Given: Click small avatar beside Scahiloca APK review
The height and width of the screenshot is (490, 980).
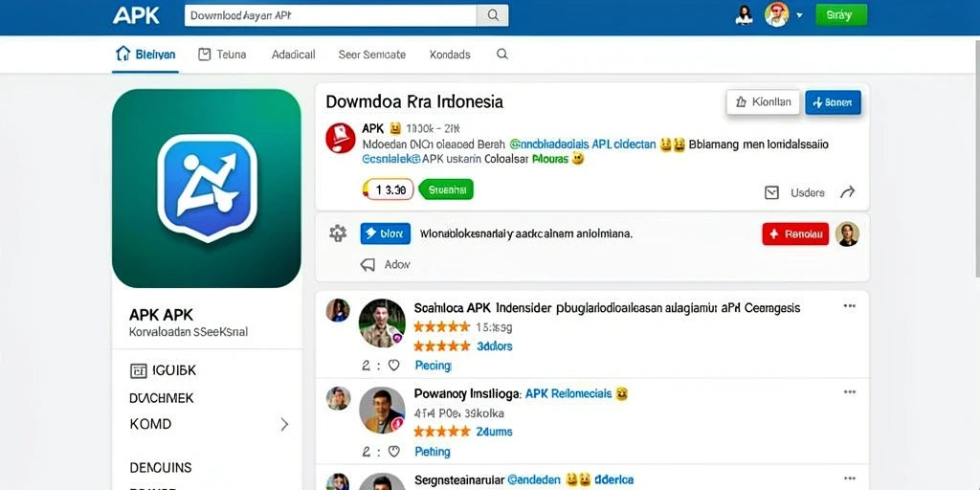Looking at the screenshot, I should 338,310.
